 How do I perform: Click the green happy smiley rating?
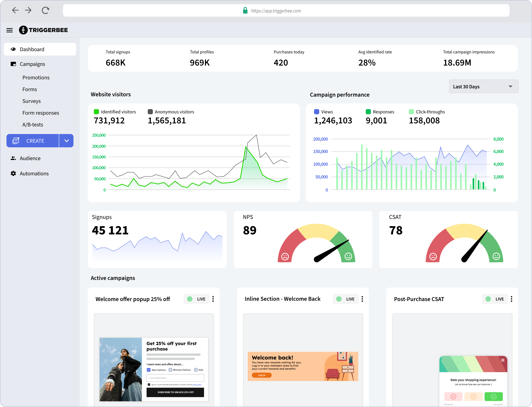pos(493,397)
